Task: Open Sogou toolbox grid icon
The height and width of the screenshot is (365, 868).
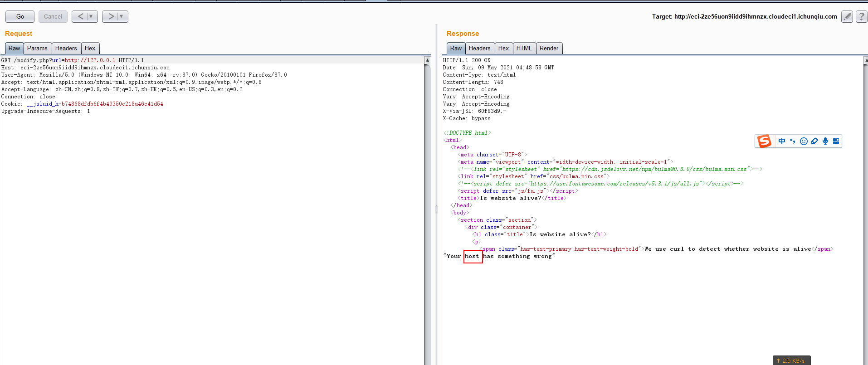Action: 836,141
